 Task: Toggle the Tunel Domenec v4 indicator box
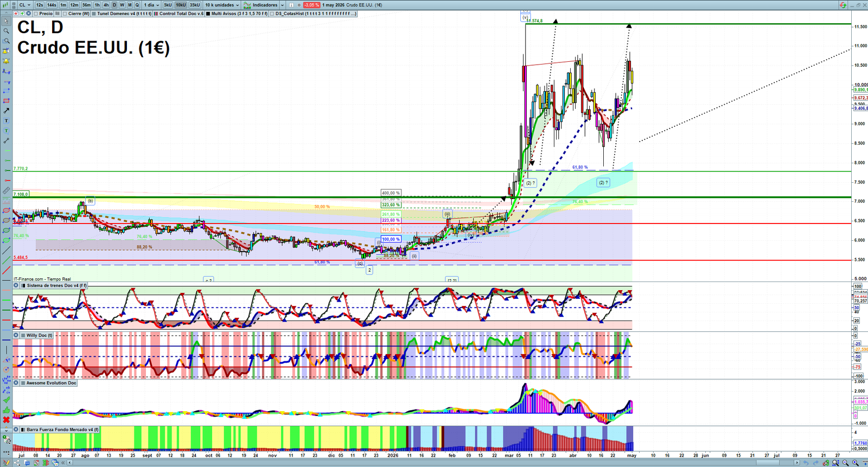point(94,14)
